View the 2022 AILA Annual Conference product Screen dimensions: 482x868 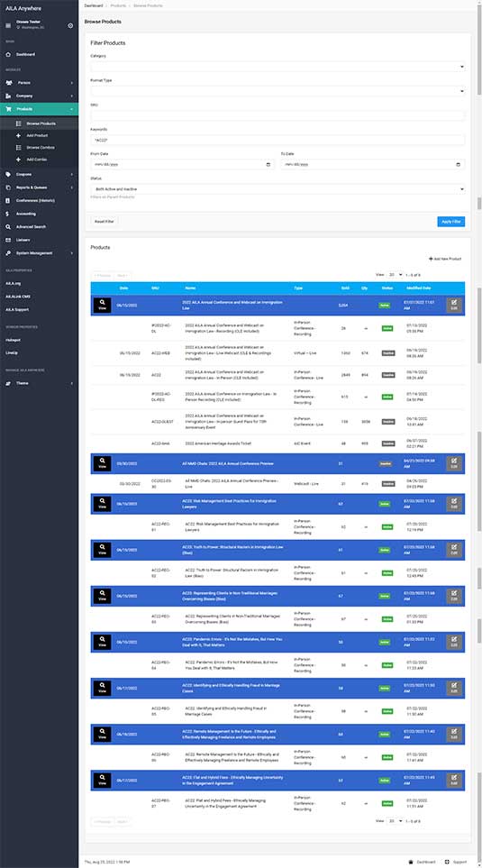(x=102, y=305)
